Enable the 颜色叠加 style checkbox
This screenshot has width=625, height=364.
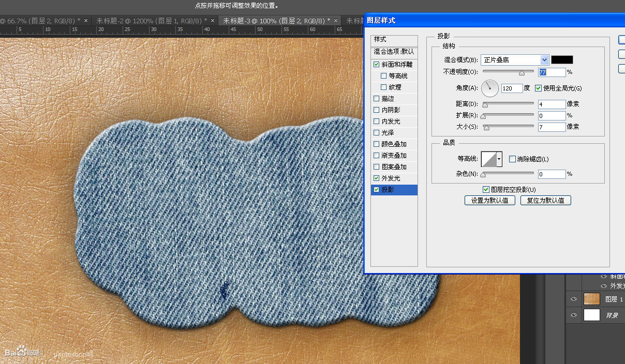pyautogui.click(x=376, y=144)
